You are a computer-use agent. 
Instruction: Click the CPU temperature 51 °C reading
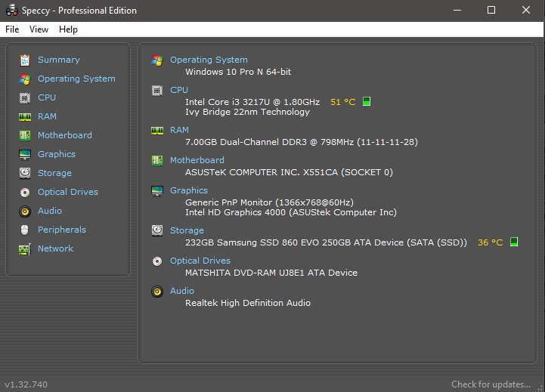(342, 102)
